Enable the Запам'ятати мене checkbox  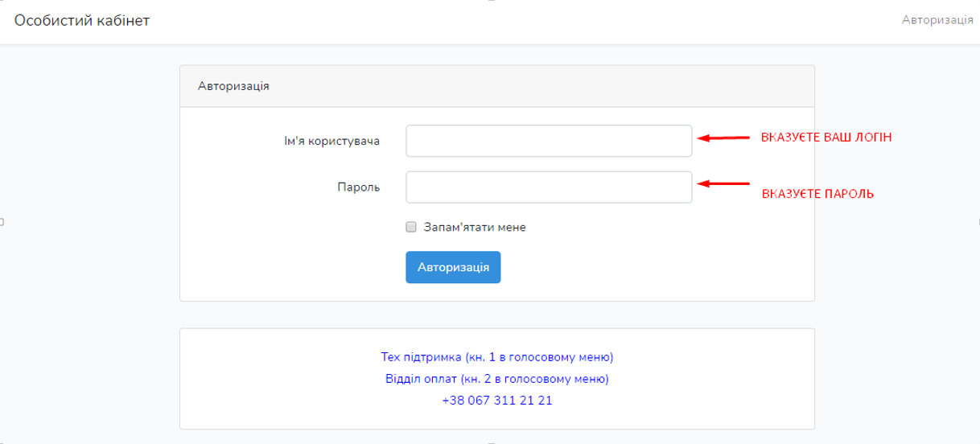point(411,227)
